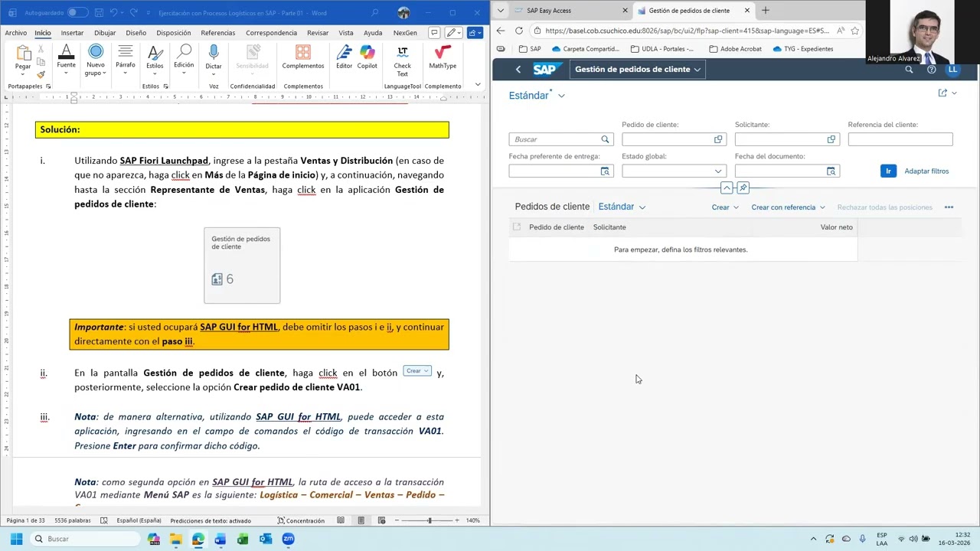
Task: Open MathType from the ribbon
Action: [x=443, y=57]
